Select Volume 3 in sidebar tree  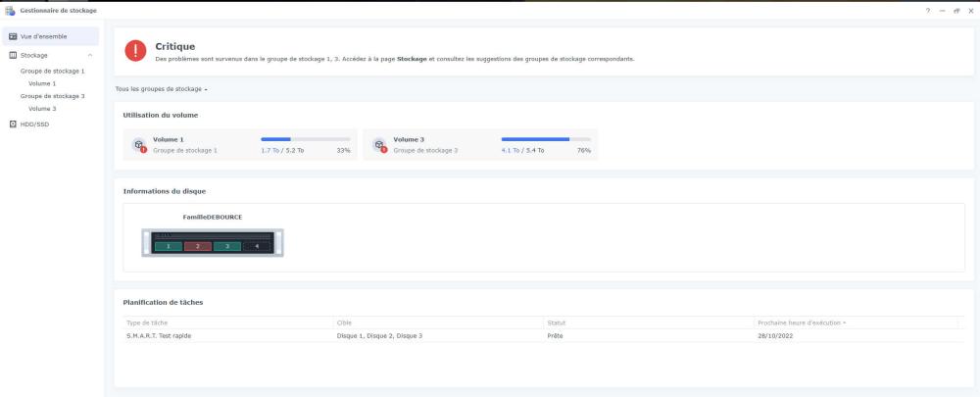42,109
